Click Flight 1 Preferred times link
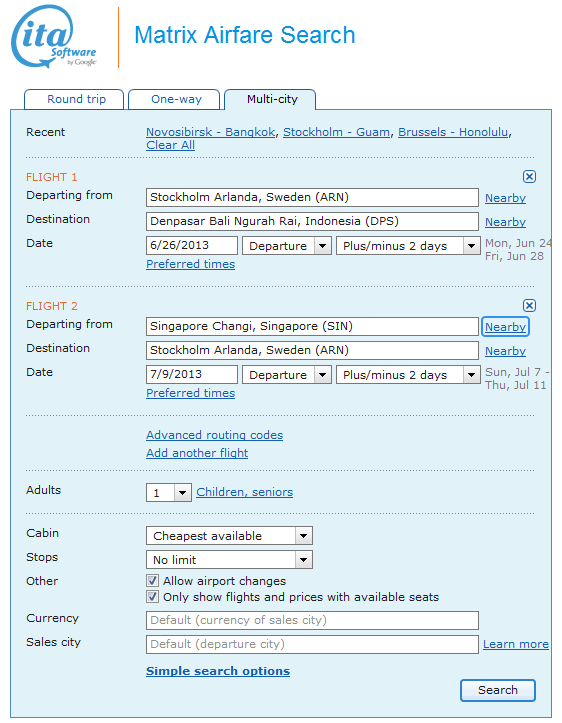 click(190, 264)
